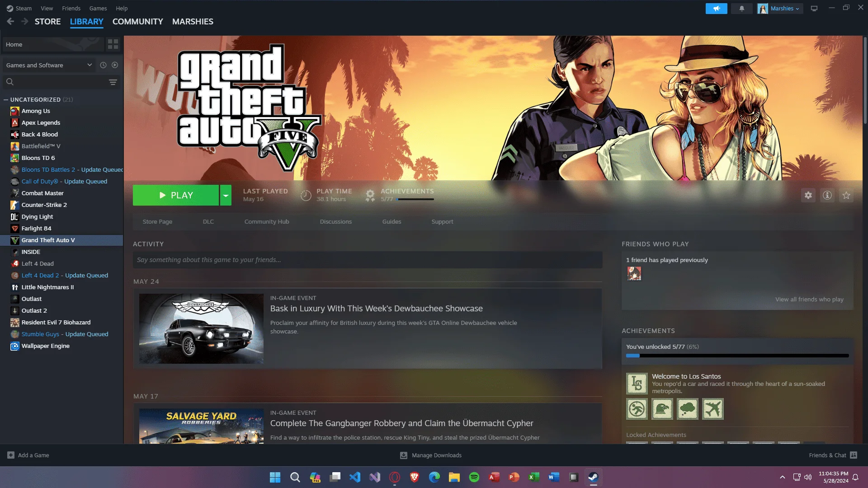Open the Bask in Luxury event title
868x488 pixels.
point(376,309)
